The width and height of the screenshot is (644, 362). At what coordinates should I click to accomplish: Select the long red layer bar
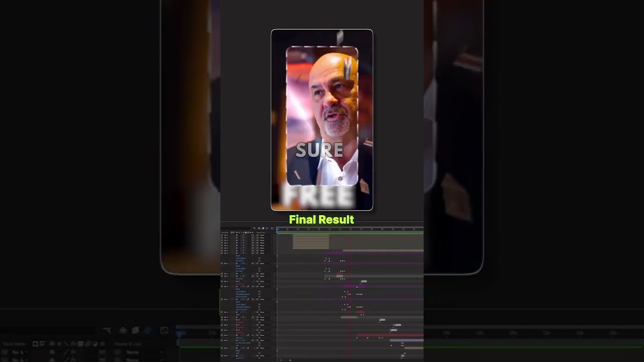(390, 335)
